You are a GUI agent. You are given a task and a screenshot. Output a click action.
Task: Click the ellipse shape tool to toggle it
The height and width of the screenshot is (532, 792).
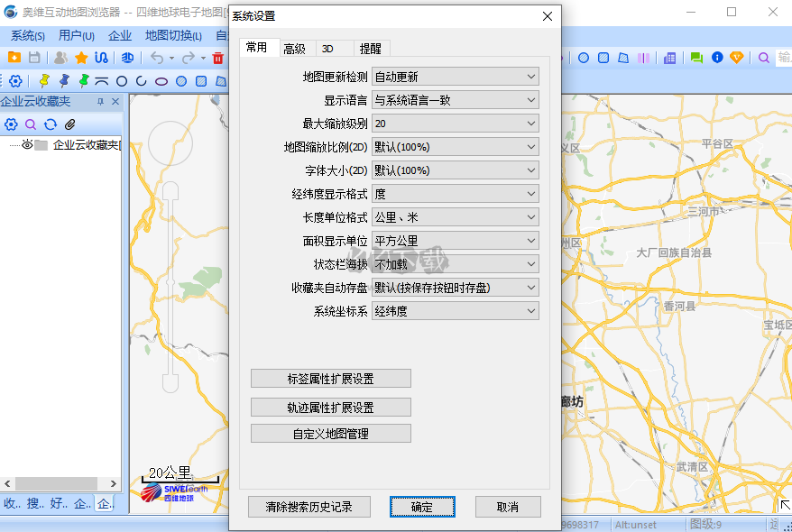(161, 81)
